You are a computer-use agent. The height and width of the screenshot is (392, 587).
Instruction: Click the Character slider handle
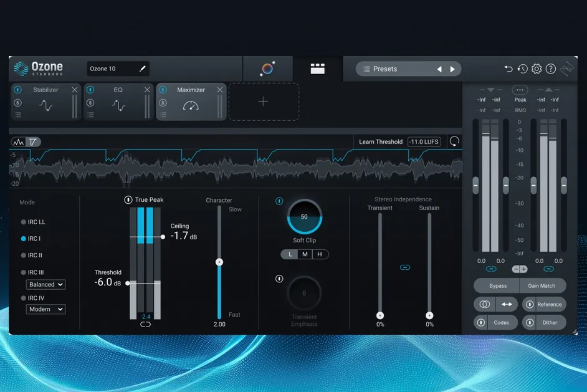click(219, 262)
